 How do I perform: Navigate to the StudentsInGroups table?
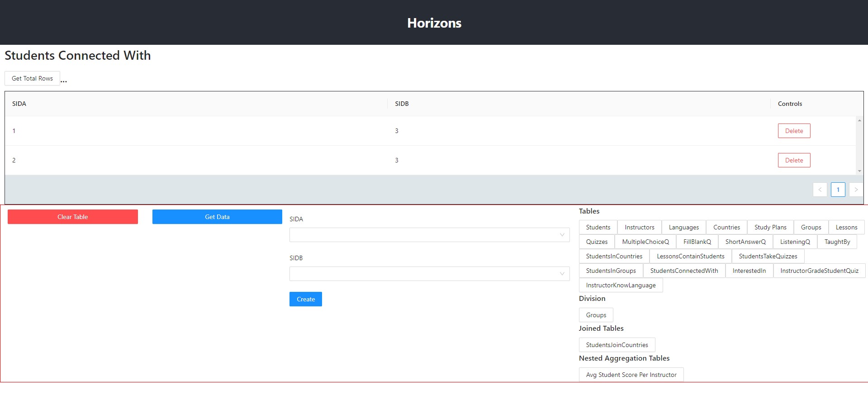tap(611, 271)
